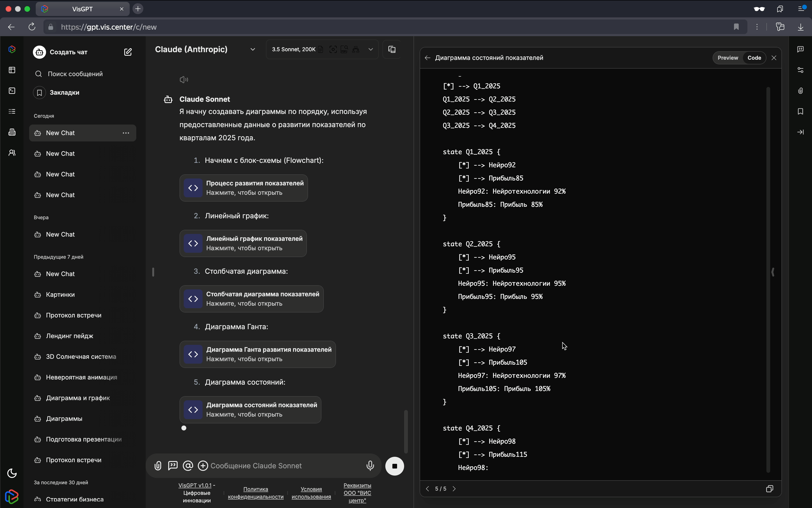The height and width of the screenshot is (508, 812).
Task: Select the VisGPT browser tab
Action: tap(82, 9)
